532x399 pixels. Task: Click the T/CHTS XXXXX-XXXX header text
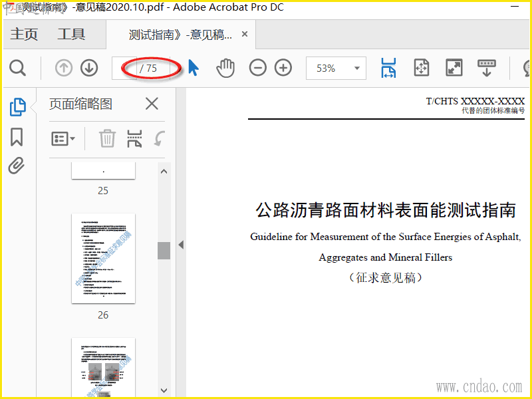click(475, 101)
